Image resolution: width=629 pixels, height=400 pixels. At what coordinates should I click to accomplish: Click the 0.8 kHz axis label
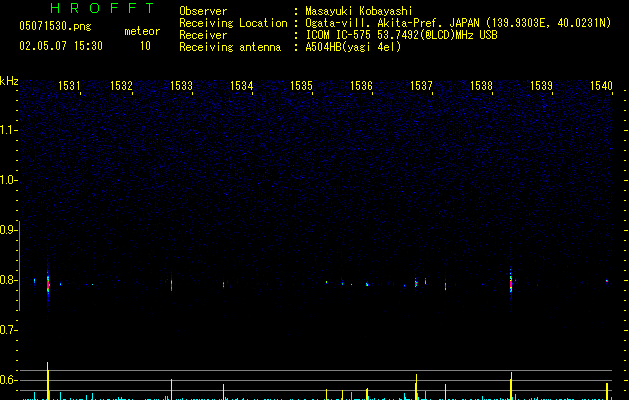point(8,280)
